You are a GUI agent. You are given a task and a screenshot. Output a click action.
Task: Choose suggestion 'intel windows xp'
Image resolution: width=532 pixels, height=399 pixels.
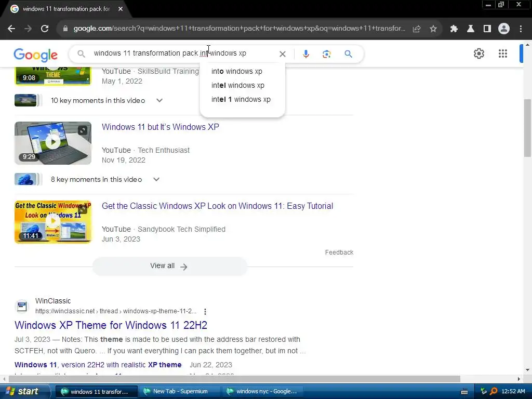click(x=238, y=86)
